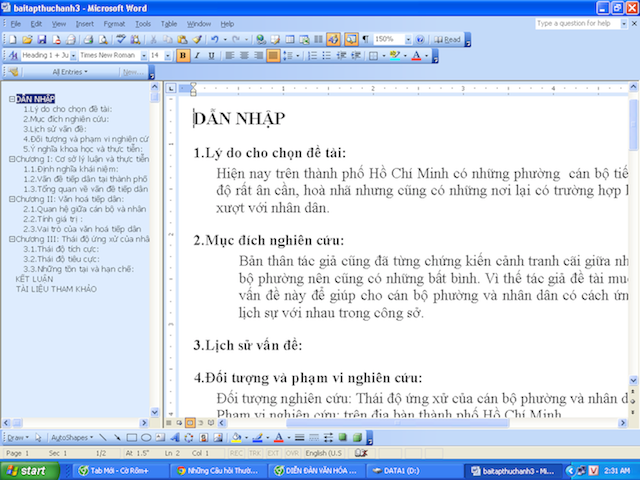Image resolution: width=640 pixels, height=480 pixels.
Task: Select the Arrow drawing tool
Action: point(117,438)
